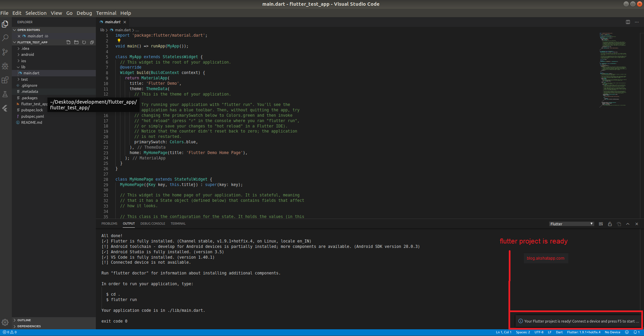
Task: Toggle output auto-scroll lock
Action: pos(610,224)
